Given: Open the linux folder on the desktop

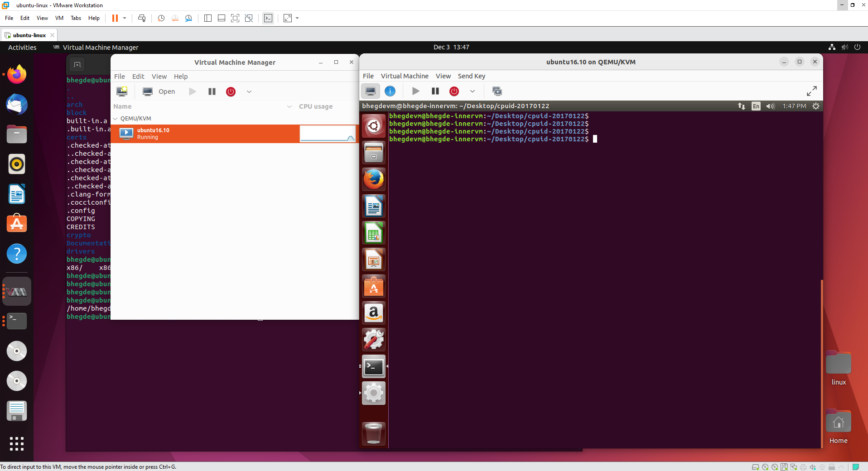Looking at the screenshot, I should pos(839,368).
